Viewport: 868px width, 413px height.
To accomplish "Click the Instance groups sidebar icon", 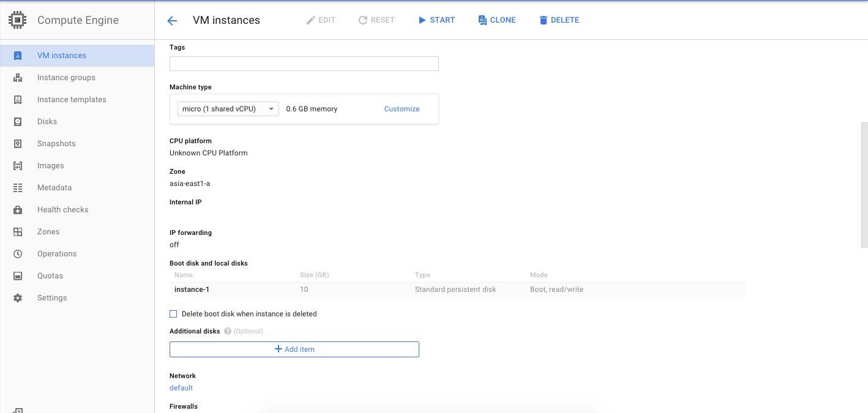I will [x=18, y=78].
